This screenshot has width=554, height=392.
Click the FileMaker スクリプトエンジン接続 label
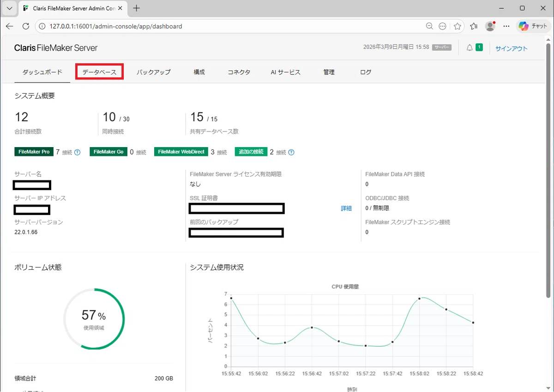click(x=408, y=222)
